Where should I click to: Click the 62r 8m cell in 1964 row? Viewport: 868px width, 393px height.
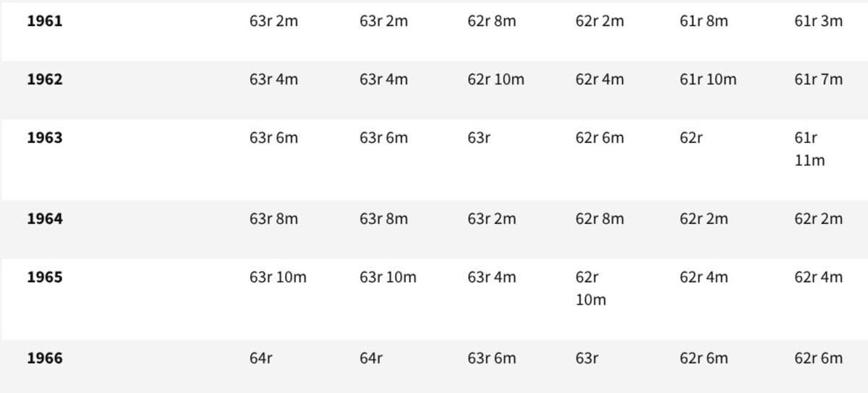[x=599, y=219]
